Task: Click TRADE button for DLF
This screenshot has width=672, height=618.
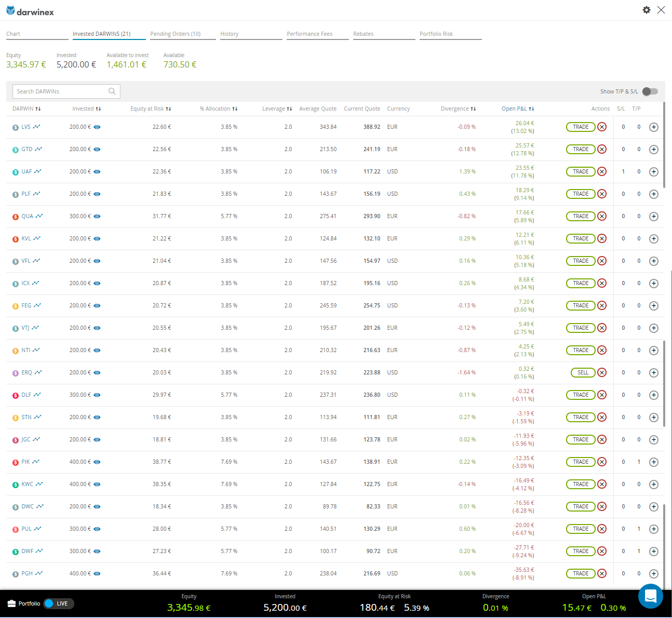Action: pyautogui.click(x=581, y=395)
